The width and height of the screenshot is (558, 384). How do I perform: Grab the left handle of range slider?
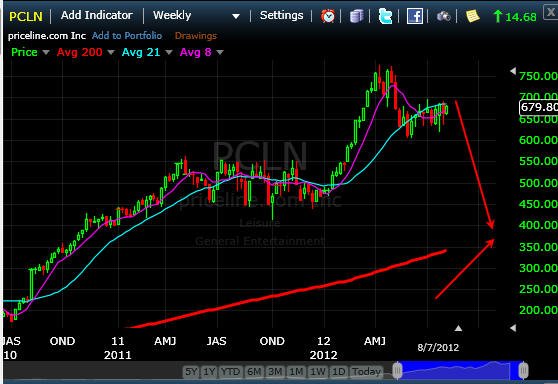[x=397, y=370]
